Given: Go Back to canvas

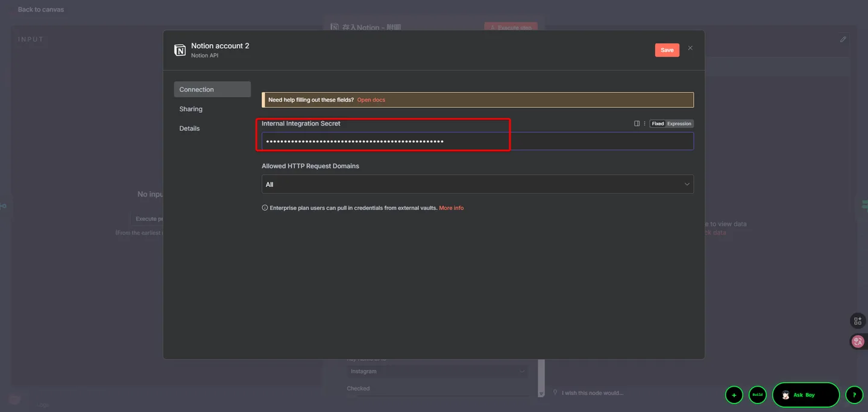Looking at the screenshot, I should coord(40,10).
